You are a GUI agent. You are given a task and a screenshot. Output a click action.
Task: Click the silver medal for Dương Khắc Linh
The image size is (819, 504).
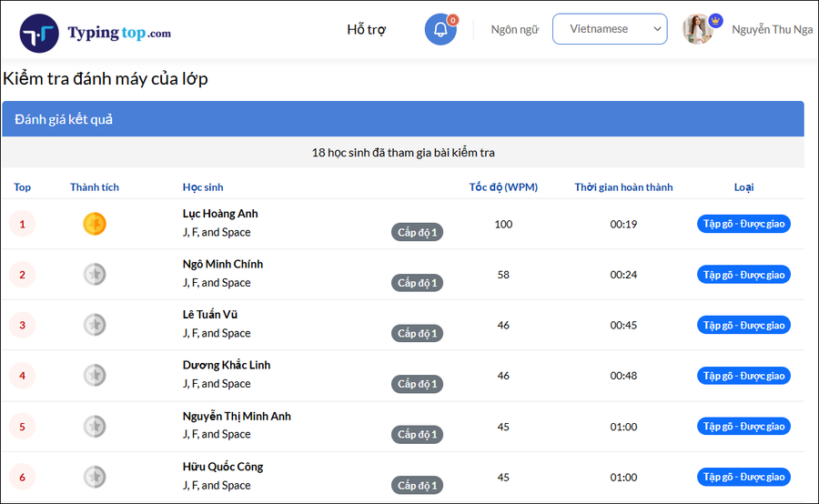point(95,375)
